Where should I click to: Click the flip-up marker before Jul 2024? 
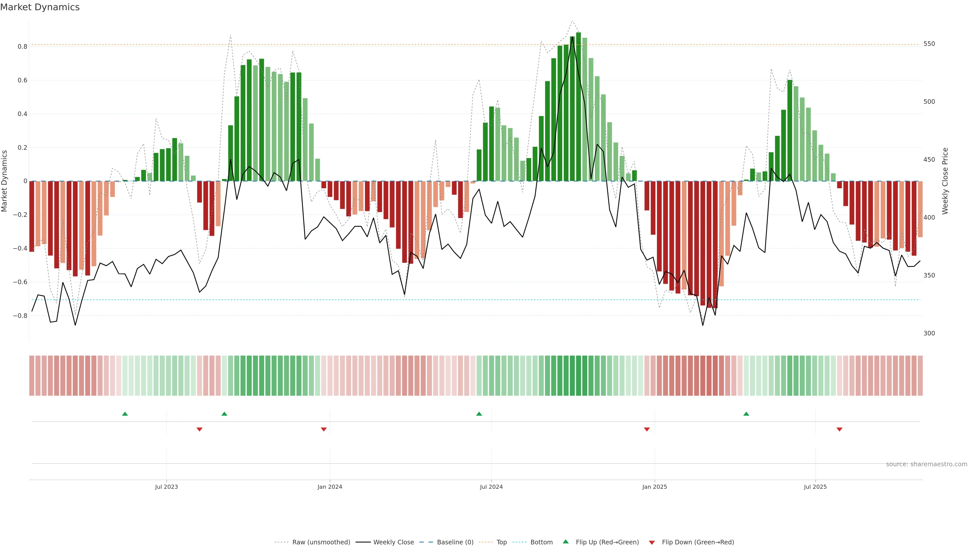pyautogui.click(x=479, y=414)
